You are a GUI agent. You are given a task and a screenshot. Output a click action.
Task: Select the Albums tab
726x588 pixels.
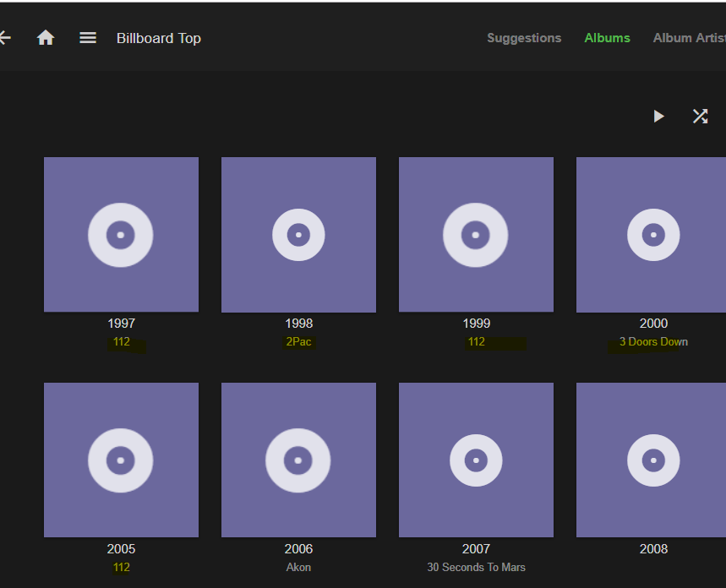[607, 38]
